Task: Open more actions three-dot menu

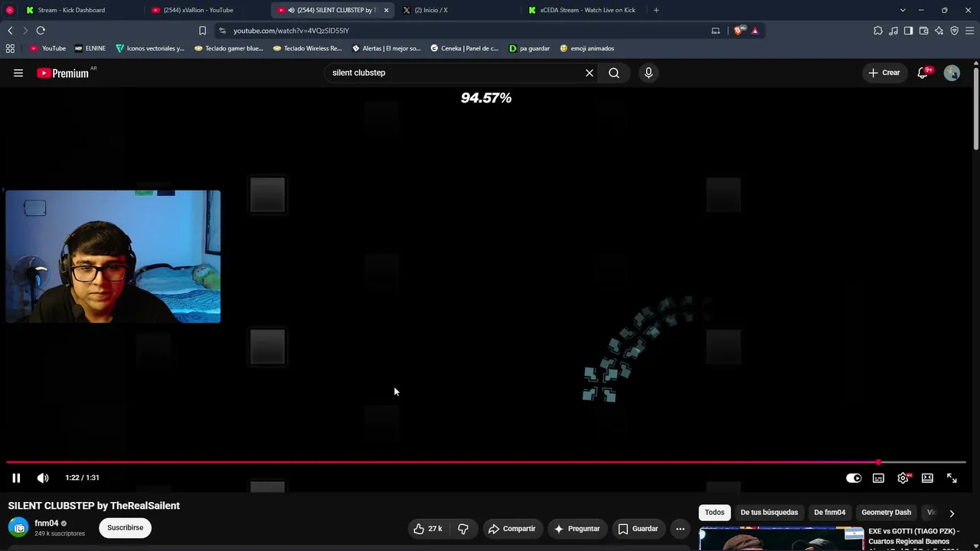Action: click(x=680, y=528)
